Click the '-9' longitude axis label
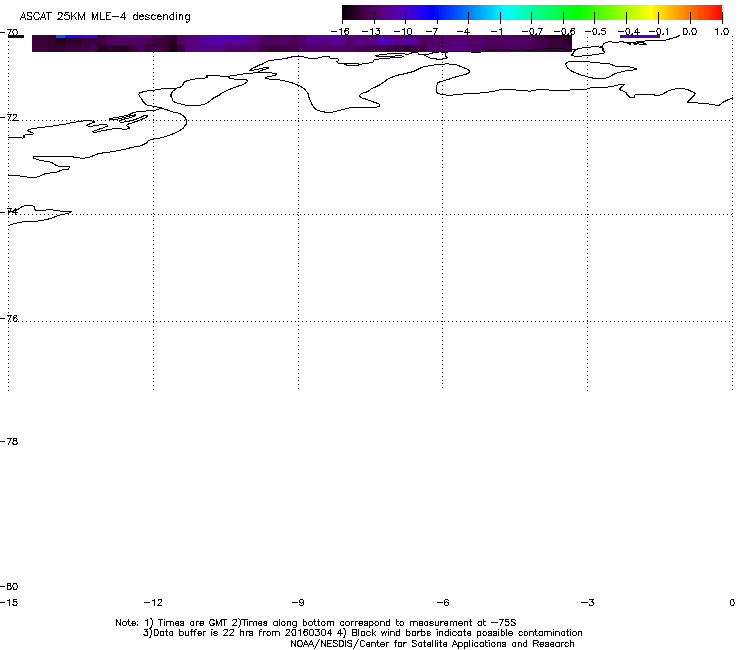This screenshot has width=740, height=650. [x=298, y=602]
